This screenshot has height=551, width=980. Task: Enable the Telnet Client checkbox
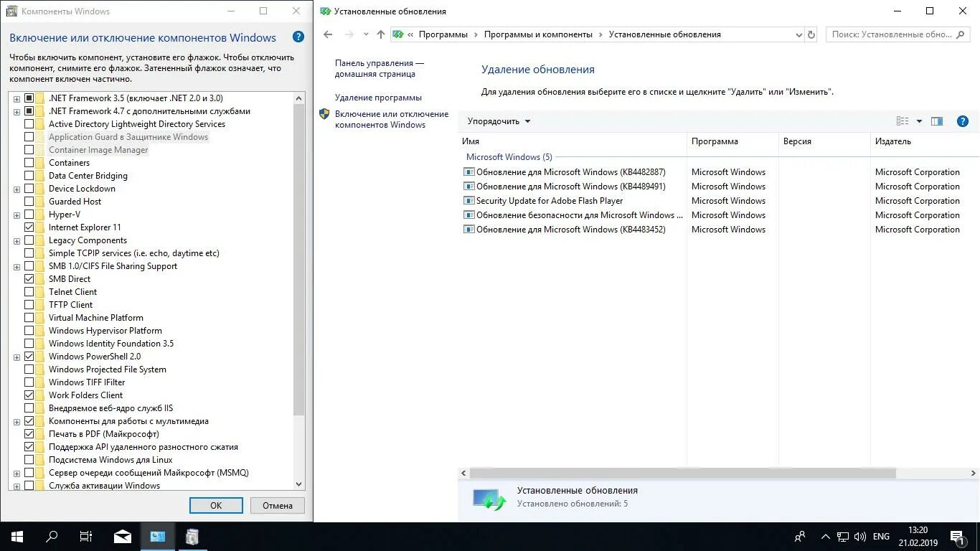click(29, 292)
